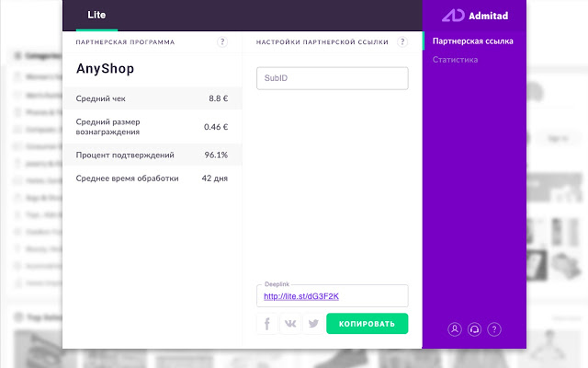This screenshot has height=368, width=588.
Task: Click the help question icon in sidebar
Action: (494, 329)
